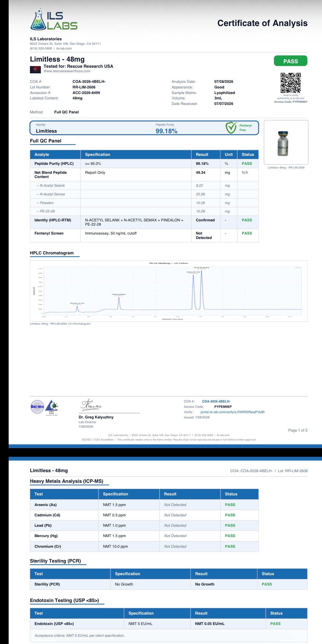This screenshot has width=322, height=644.
Task: Select the 'Mercury (Hg)' test row
Action: (x=144, y=536)
